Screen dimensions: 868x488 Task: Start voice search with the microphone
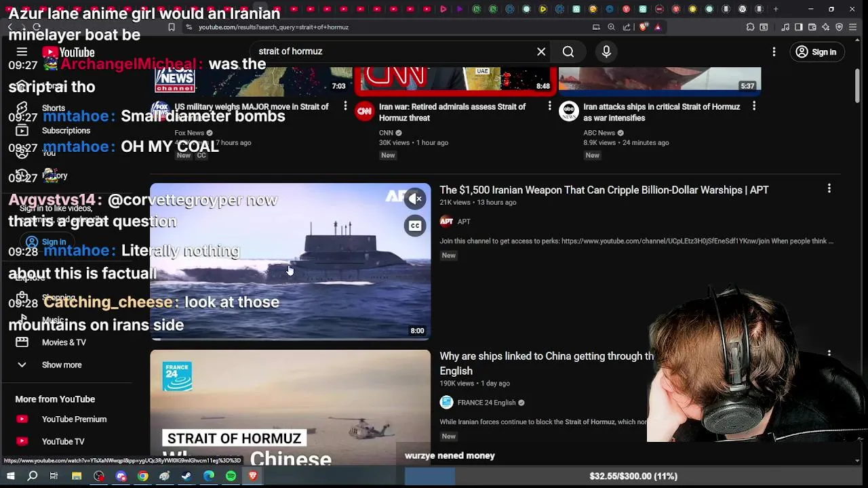606,52
